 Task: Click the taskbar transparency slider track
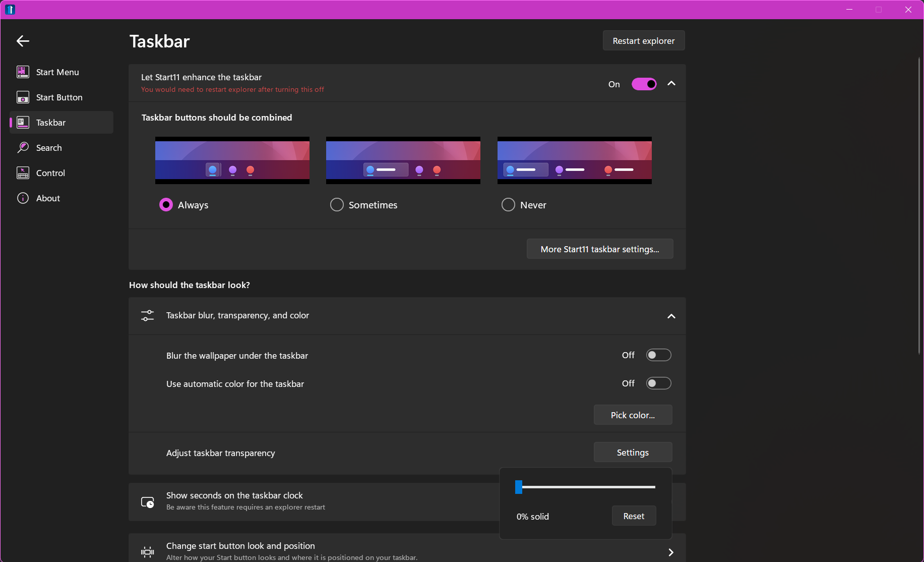(x=588, y=487)
